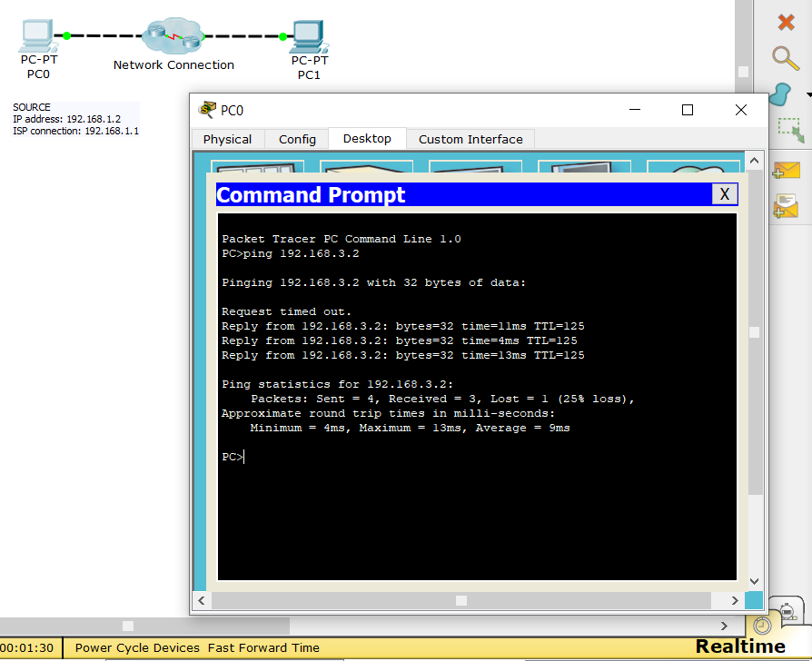Screen dimensions: 812x661
Task: Click the workspace vertical scrollbar thumb
Action: (743, 72)
